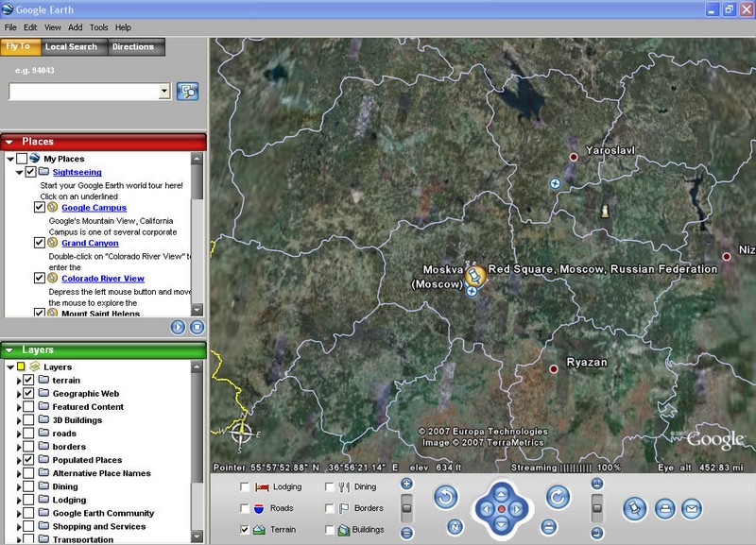Rotate the view clockwise
Screen dimensions: 756x545
pos(558,497)
